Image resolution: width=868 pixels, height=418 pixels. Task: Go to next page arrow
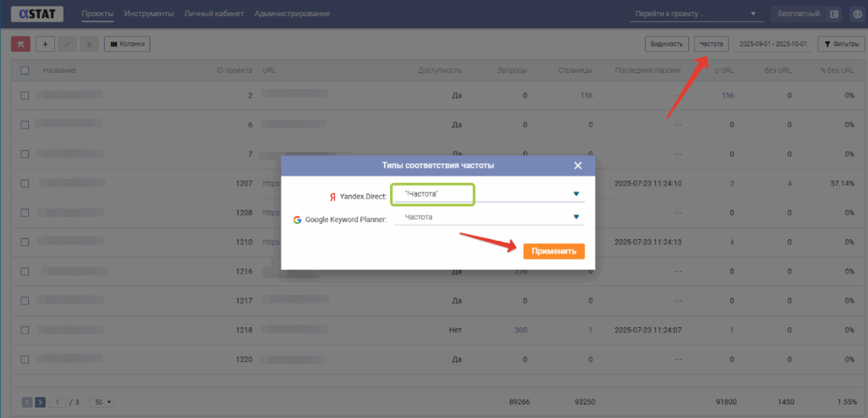(41, 402)
